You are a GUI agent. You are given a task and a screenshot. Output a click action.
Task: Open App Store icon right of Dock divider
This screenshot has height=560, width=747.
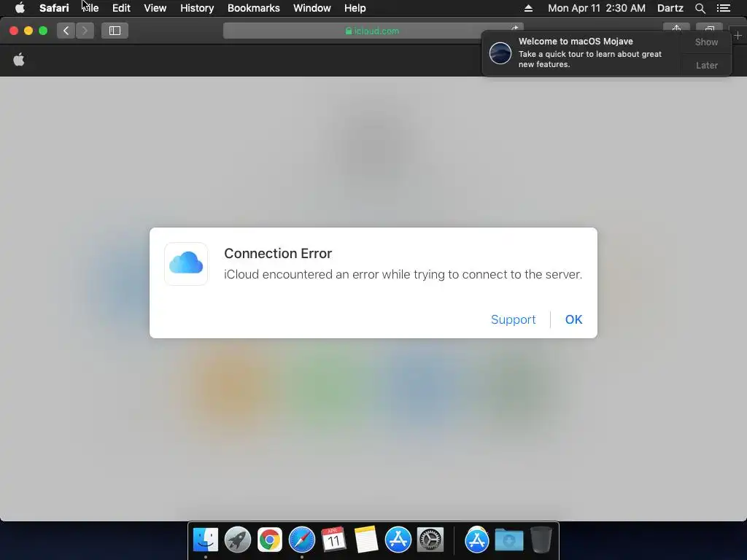tap(477, 540)
